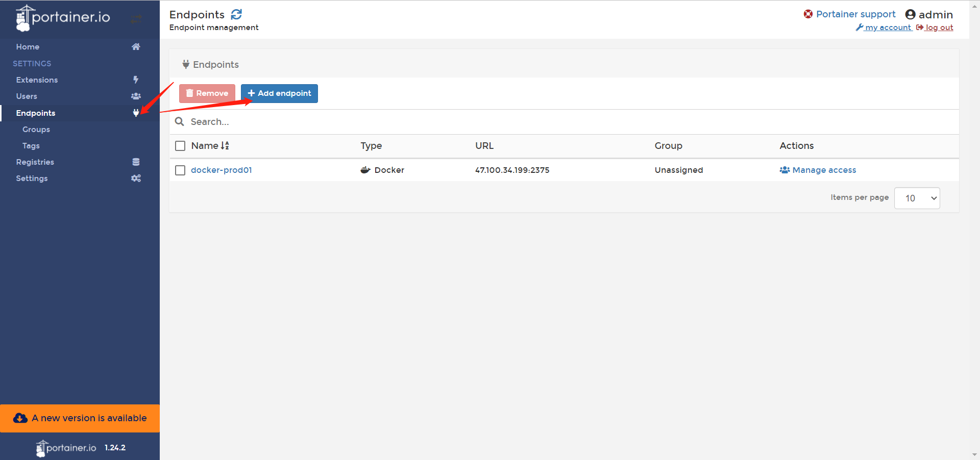Open the docker-prod01 endpoint link

pyautogui.click(x=222, y=170)
